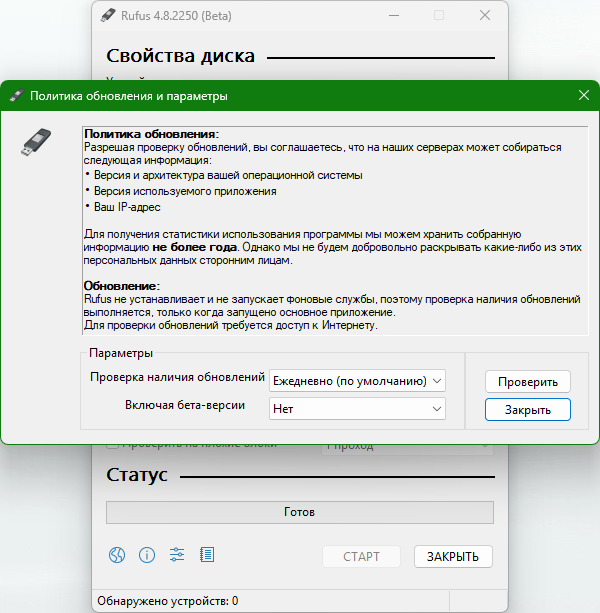
Task: Click the large USB drive image in the dialog
Action: click(36, 142)
